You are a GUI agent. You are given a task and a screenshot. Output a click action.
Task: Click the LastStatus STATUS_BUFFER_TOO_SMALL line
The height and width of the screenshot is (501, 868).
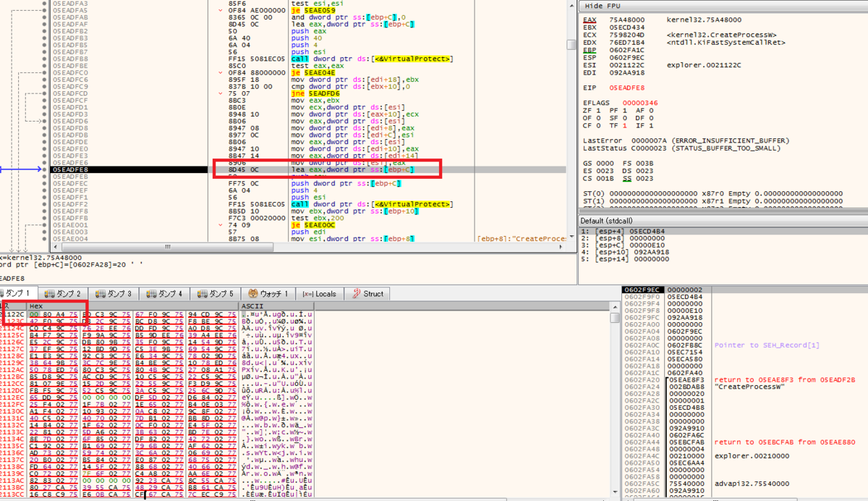point(684,148)
